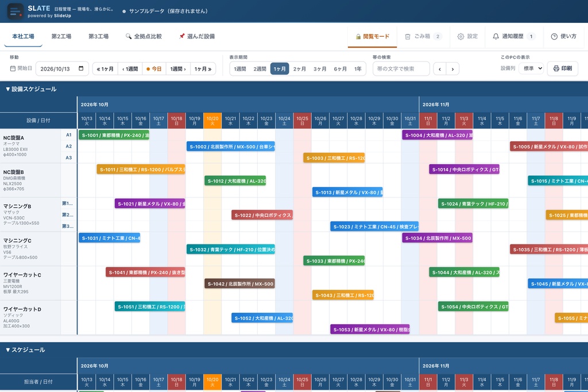588x392 pixels.
Task: Open the 設定 gear icon
Action: point(461,36)
